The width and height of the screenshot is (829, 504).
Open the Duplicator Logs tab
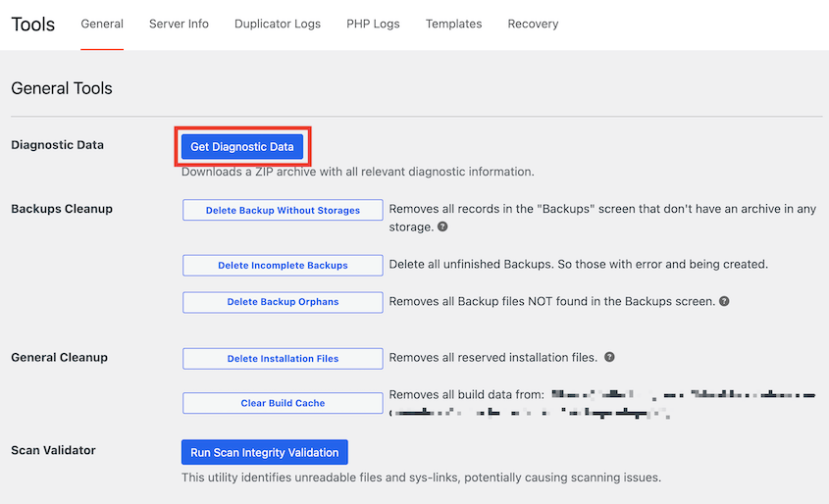(x=278, y=24)
